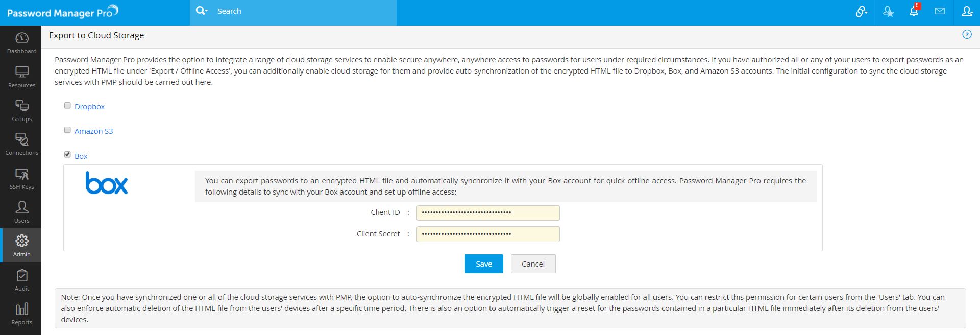Enable the Dropbox checkbox
The image size is (980, 335).
coord(67,105)
